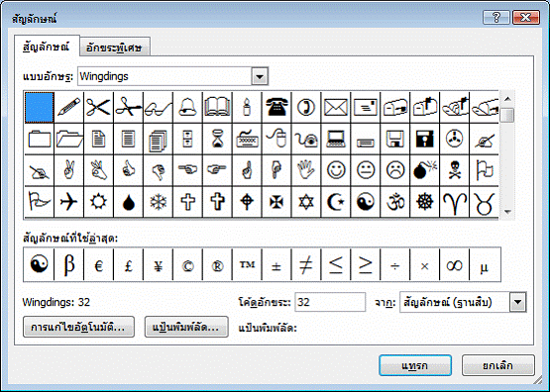Choose the black telephone symbol

click(276, 107)
